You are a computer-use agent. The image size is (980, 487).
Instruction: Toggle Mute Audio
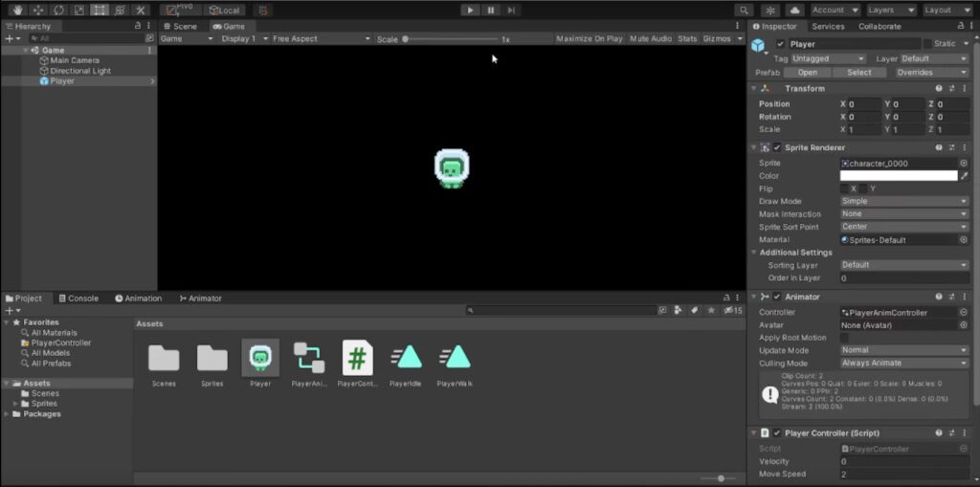pos(651,39)
